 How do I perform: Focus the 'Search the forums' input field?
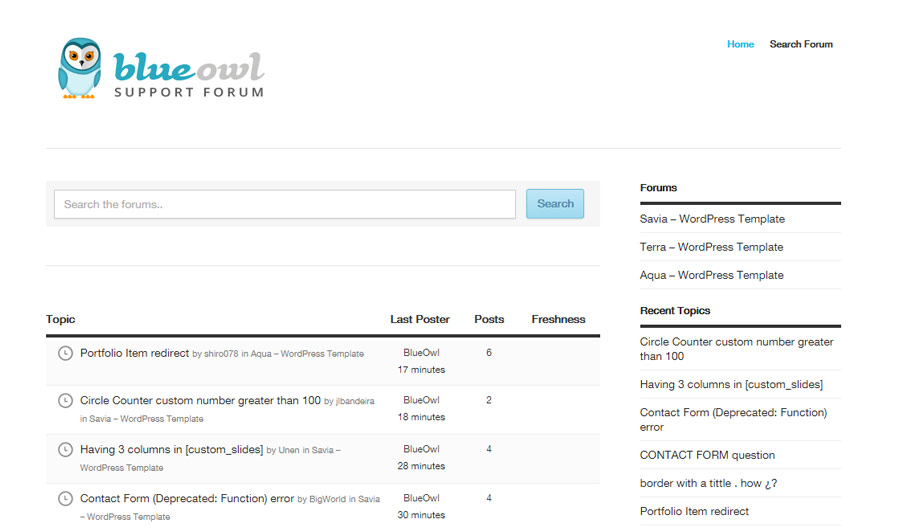tap(285, 204)
